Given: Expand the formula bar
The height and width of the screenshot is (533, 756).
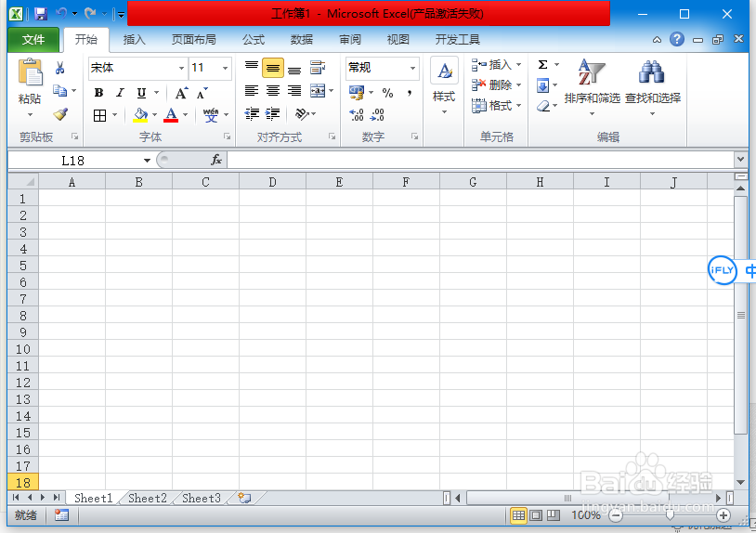Looking at the screenshot, I should [740, 159].
